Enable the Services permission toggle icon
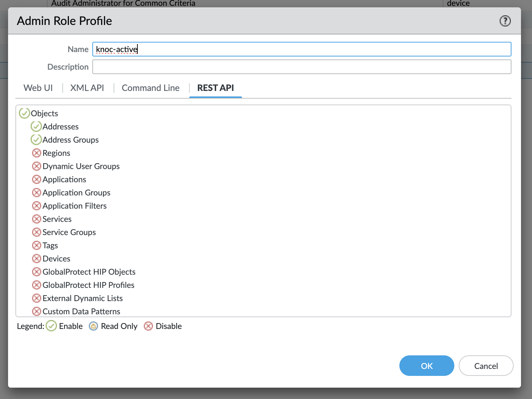 (36, 219)
